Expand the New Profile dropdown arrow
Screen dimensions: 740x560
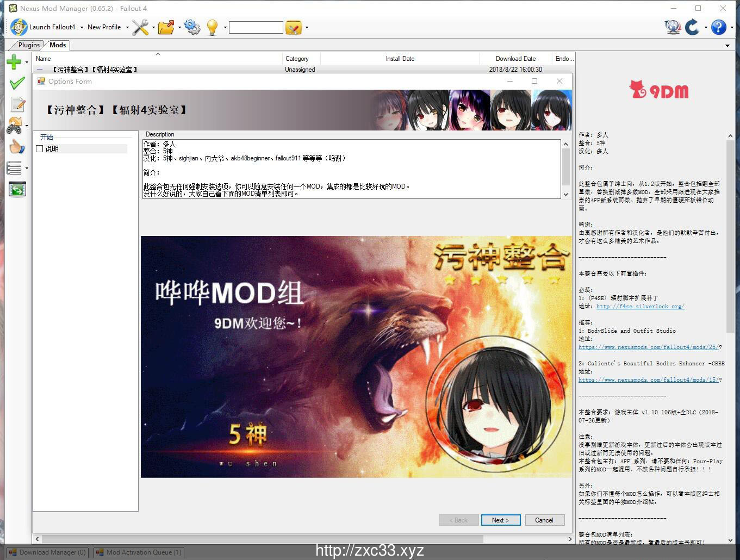tap(127, 27)
